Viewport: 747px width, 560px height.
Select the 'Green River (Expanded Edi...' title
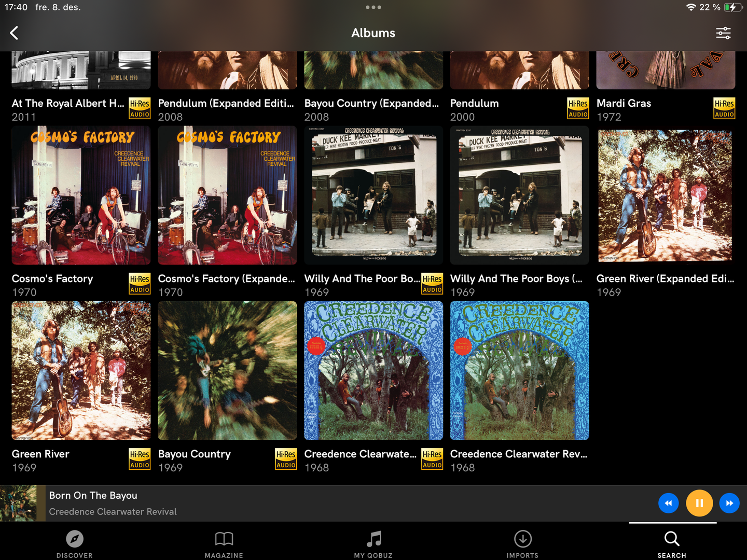[x=666, y=278]
